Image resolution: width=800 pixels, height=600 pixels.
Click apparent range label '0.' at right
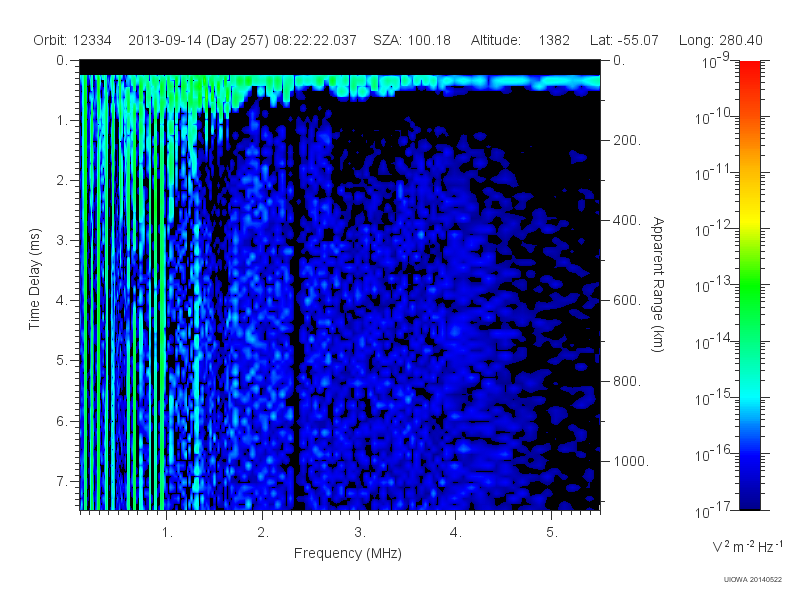619,60
